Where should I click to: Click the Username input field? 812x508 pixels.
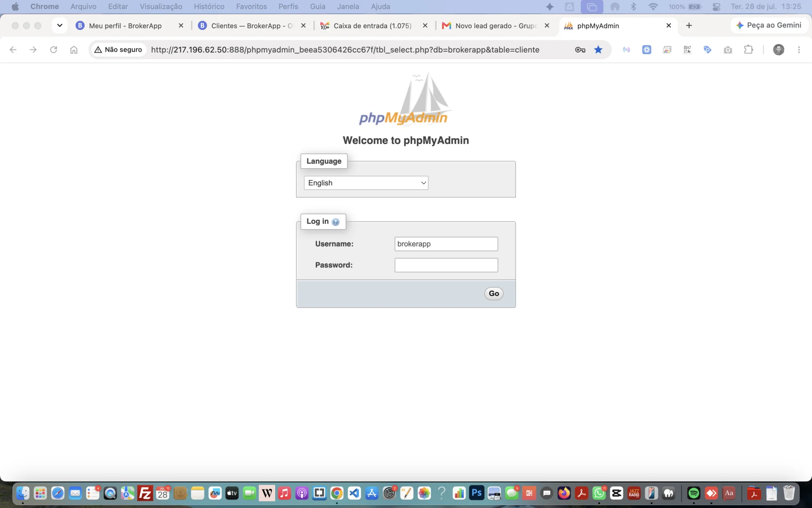[x=446, y=244]
